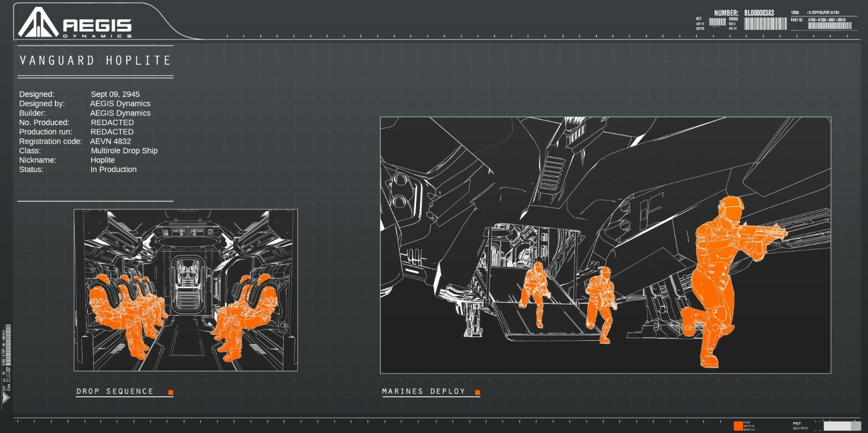Click the 'Status:' label
The height and width of the screenshot is (433, 868).
pyautogui.click(x=31, y=169)
